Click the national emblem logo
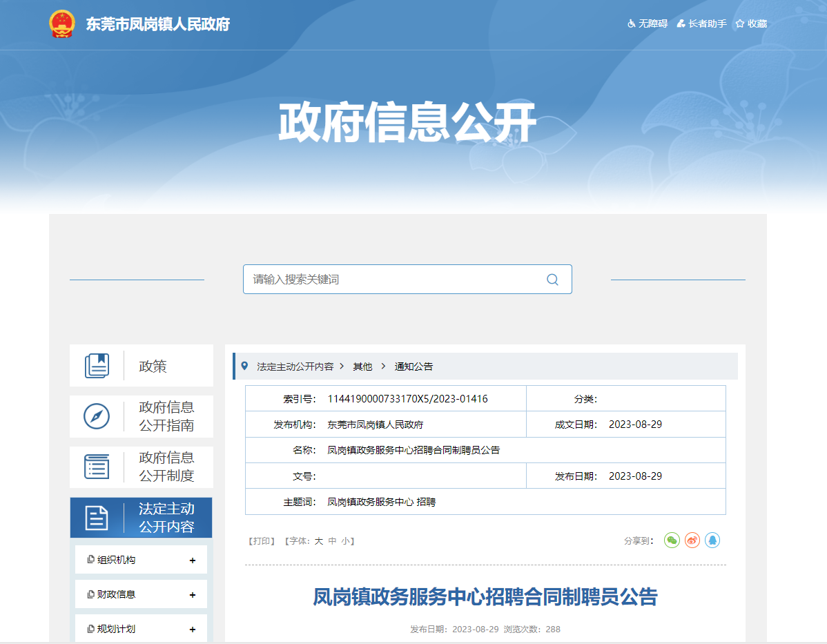 tap(62, 24)
